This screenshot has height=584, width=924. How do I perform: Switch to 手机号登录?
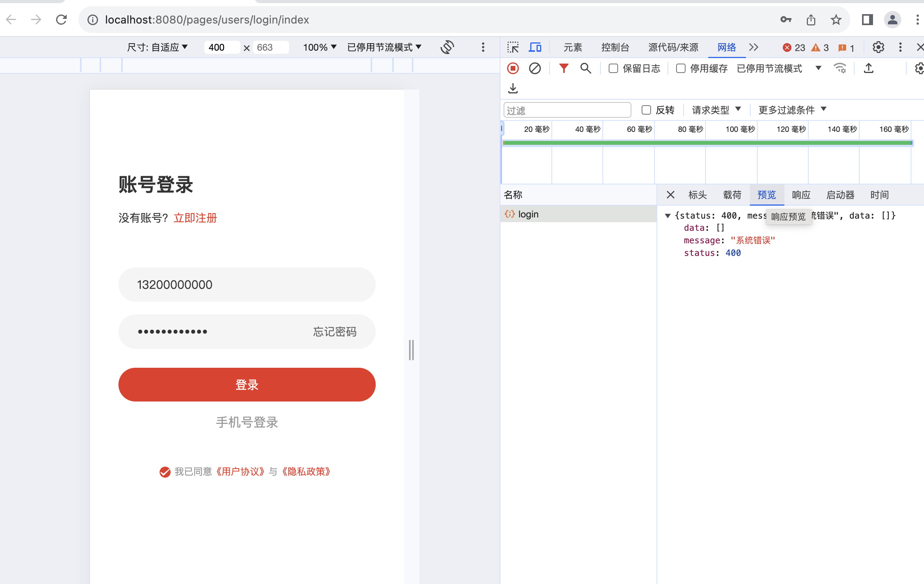[247, 422]
